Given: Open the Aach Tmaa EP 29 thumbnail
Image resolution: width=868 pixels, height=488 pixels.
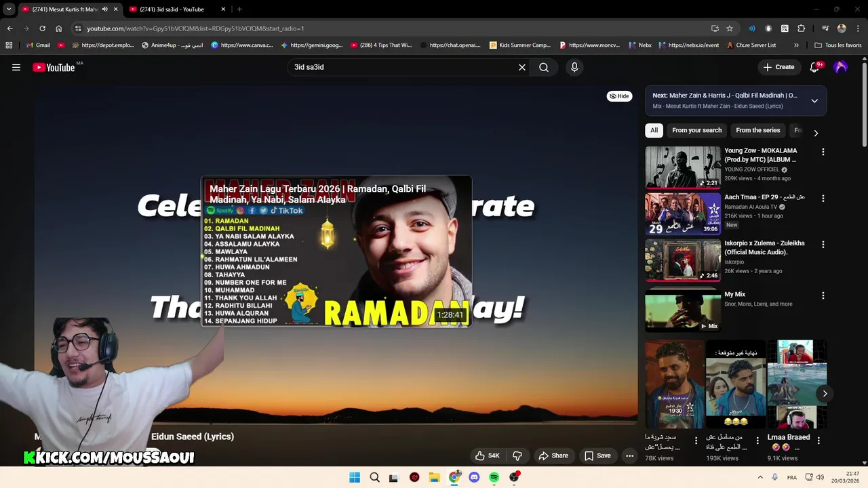Looking at the screenshot, I should pyautogui.click(x=683, y=213).
